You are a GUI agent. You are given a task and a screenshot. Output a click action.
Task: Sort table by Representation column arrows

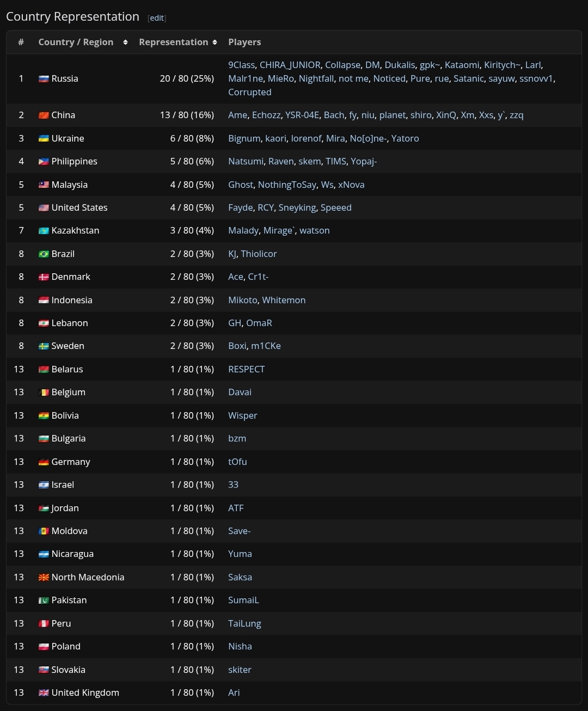215,42
